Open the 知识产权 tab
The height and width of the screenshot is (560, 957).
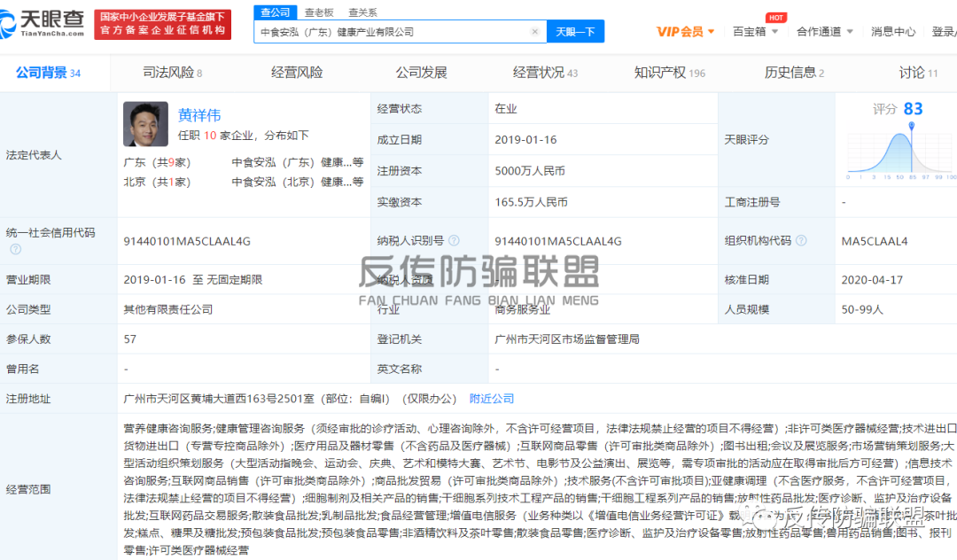[670, 73]
